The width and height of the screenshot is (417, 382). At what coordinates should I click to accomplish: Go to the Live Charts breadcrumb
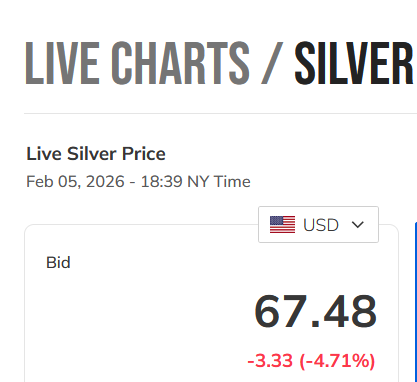tap(137, 63)
